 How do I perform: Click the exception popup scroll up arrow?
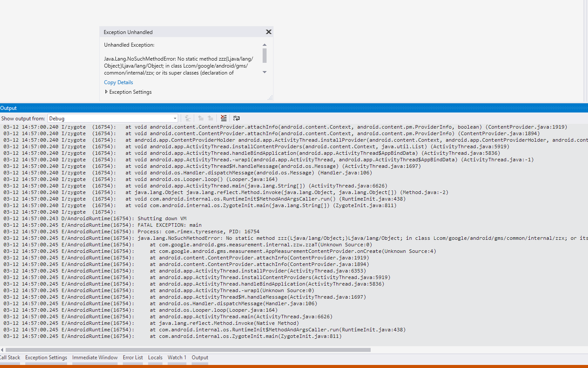click(x=264, y=45)
